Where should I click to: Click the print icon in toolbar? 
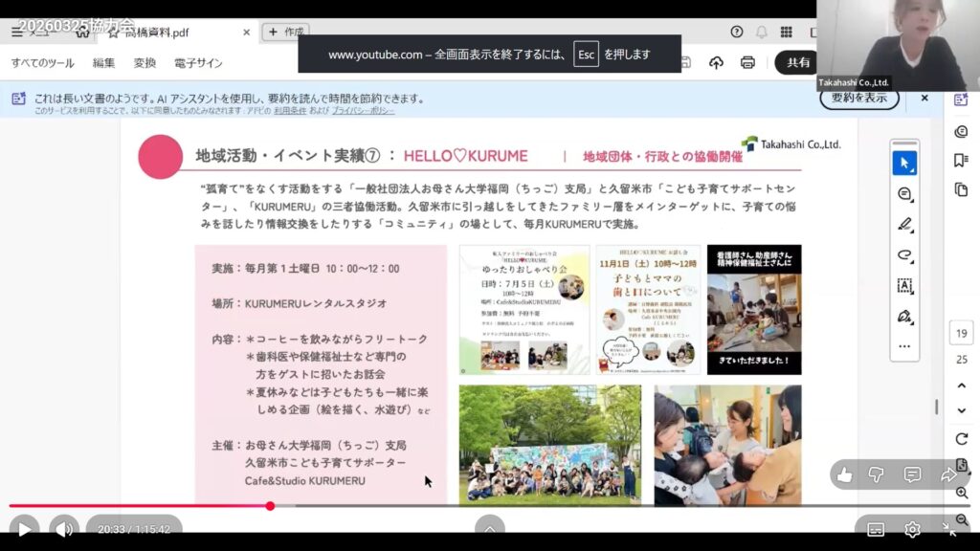(747, 62)
